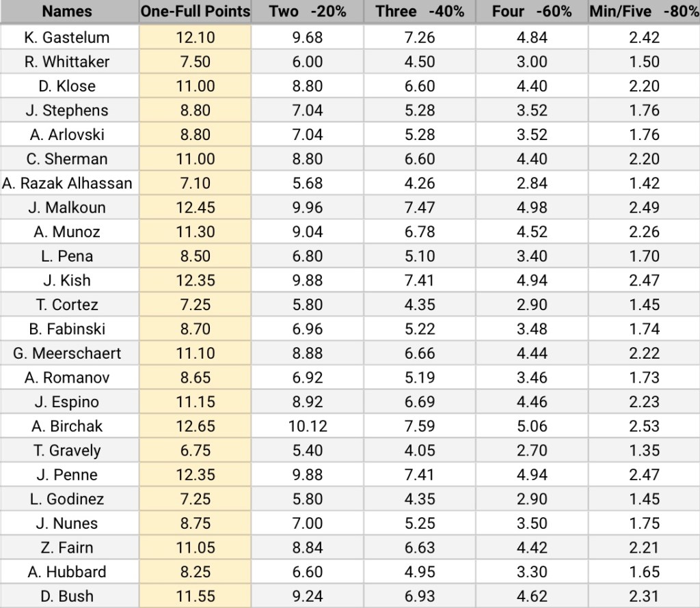Image resolution: width=700 pixels, height=608 pixels.
Task: Select the Min/Five -80% header cell
Action: point(644,12)
